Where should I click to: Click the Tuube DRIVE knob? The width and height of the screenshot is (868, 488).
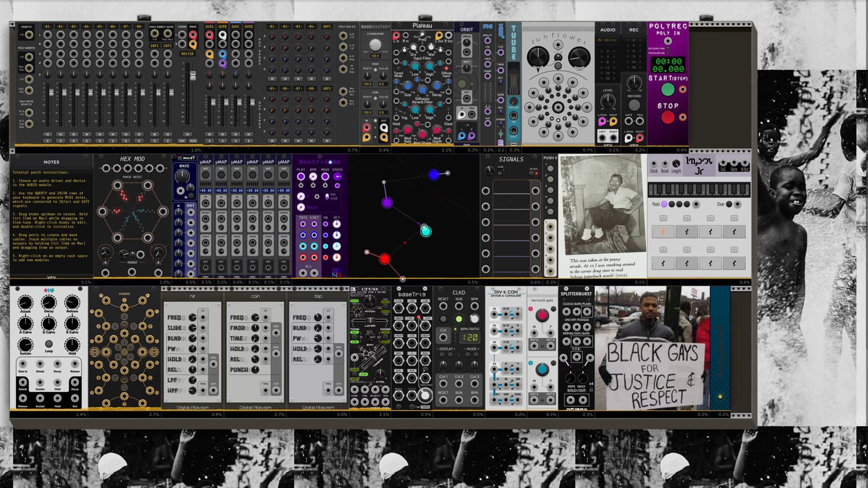coord(513,101)
